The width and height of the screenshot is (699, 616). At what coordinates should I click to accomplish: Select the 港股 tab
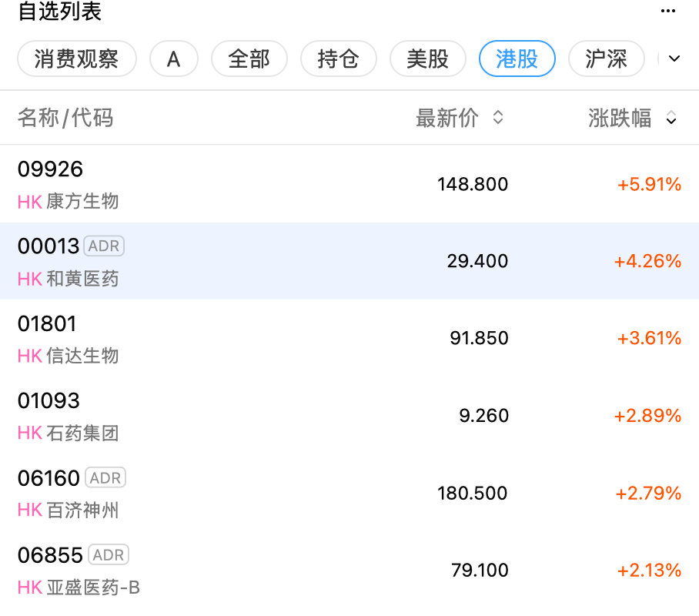[517, 59]
